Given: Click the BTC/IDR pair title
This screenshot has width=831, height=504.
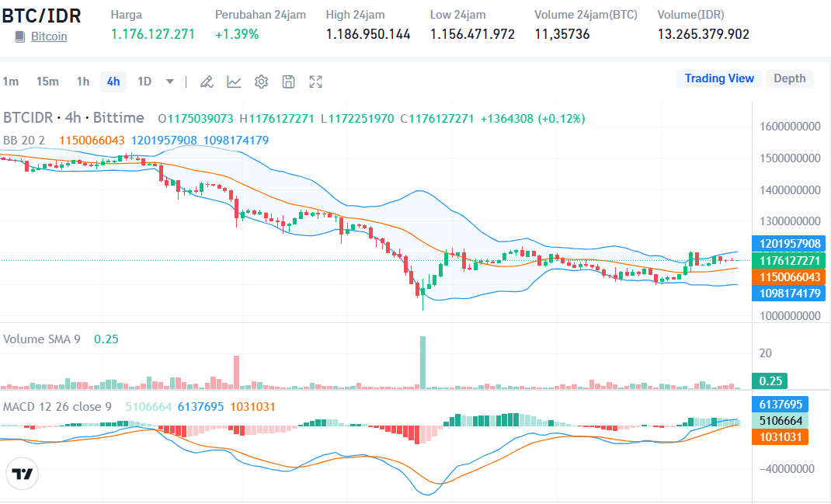Looking at the screenshot, I should click(x=42, y=14).
